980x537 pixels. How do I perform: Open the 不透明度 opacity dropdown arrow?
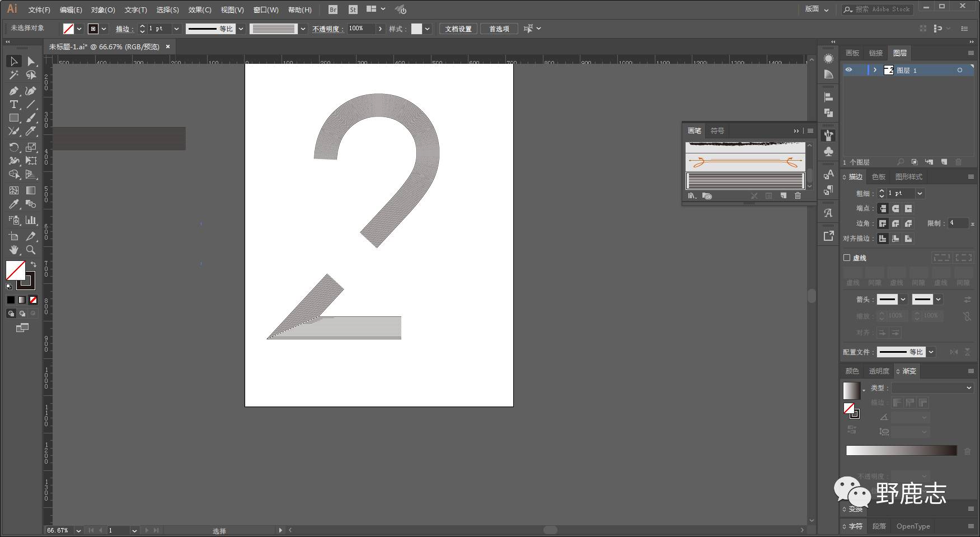point(381,29)
